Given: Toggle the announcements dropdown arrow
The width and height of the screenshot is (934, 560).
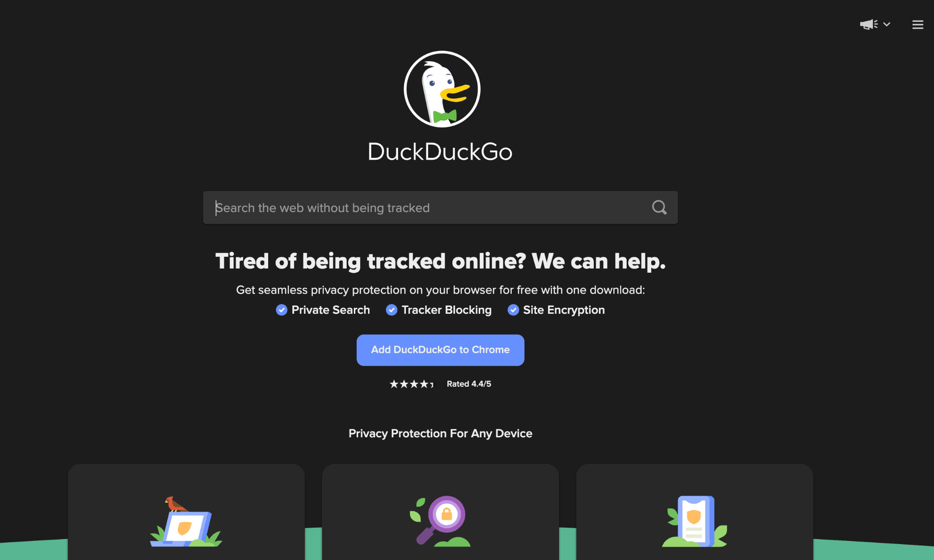Looking at the screenshot, I should click(x=887, y=25).
